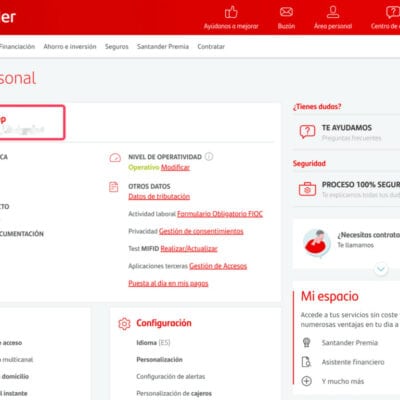
Task: Click the speedometer icon beside Nivel de operatividad
Action: (115, 157)
